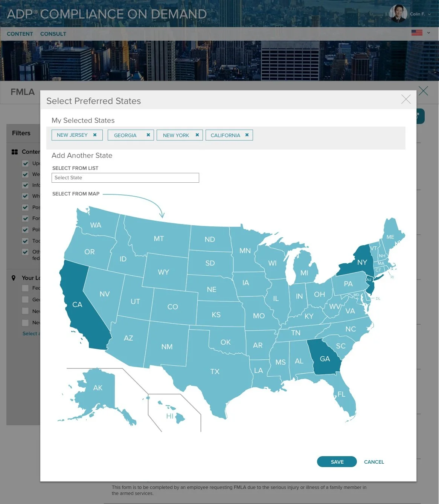Select Florida on the map
This screenshot has width=439, height=504.
tap(341, 394)
